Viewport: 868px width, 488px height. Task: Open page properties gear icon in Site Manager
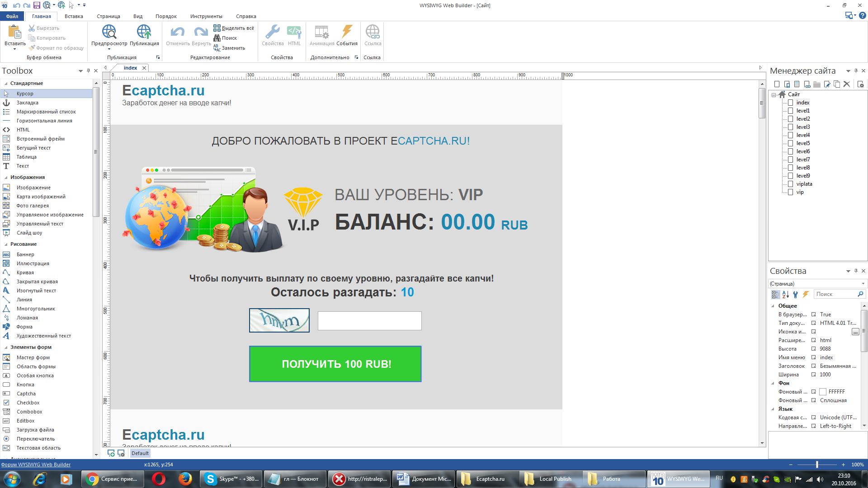click(x=860, y=84)
